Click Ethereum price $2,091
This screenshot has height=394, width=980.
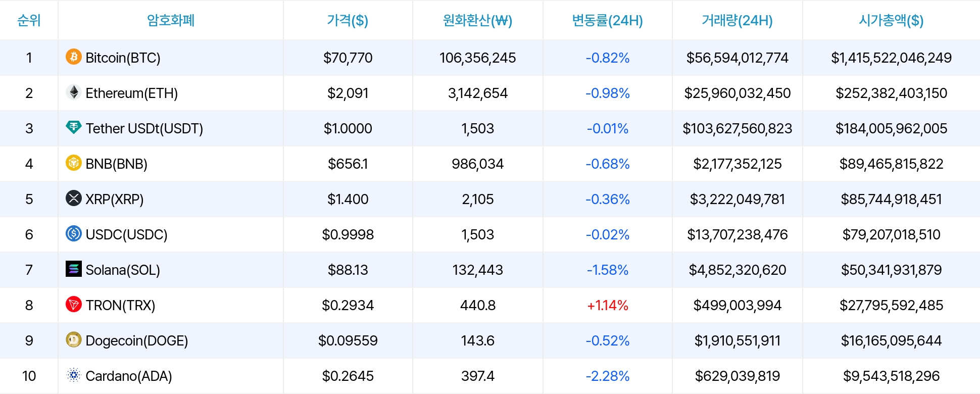(x=348, y=93)
